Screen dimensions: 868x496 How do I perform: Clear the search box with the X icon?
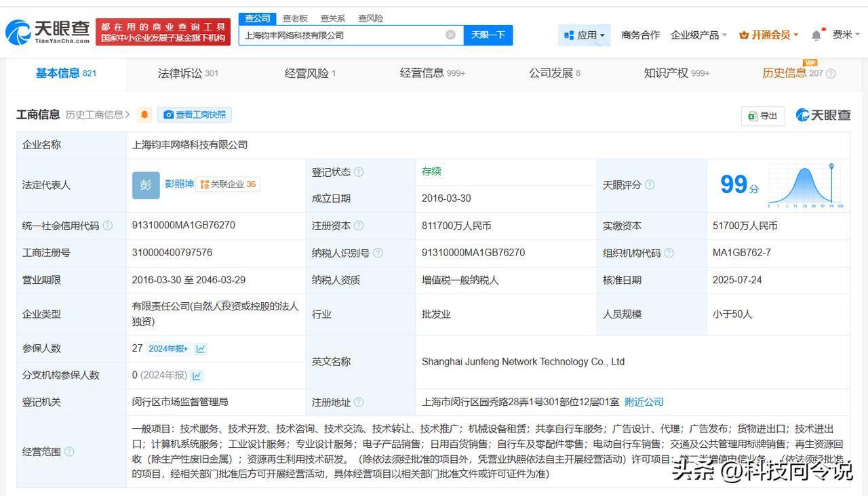(450, 35)
